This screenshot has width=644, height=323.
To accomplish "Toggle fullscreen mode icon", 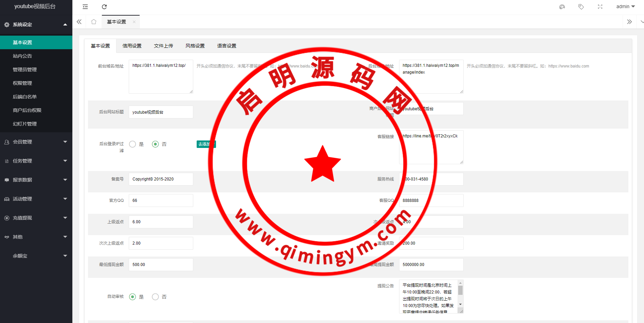I will (600, 7).
